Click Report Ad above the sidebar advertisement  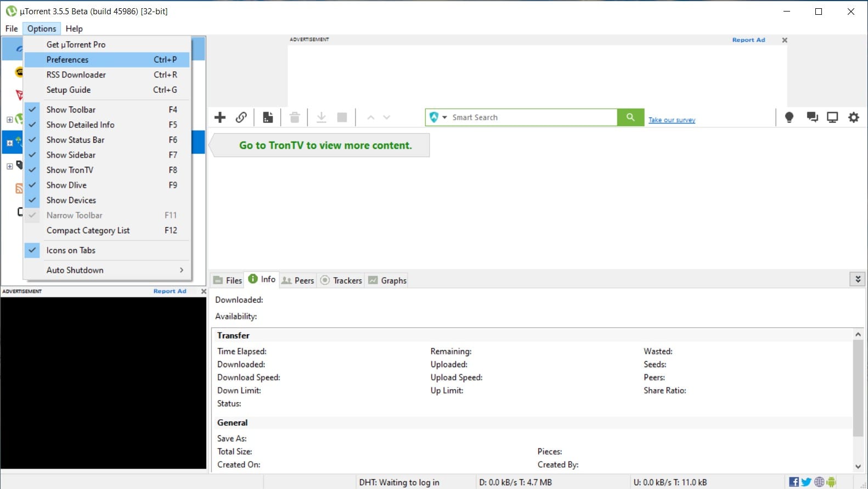tap(170, 291)
